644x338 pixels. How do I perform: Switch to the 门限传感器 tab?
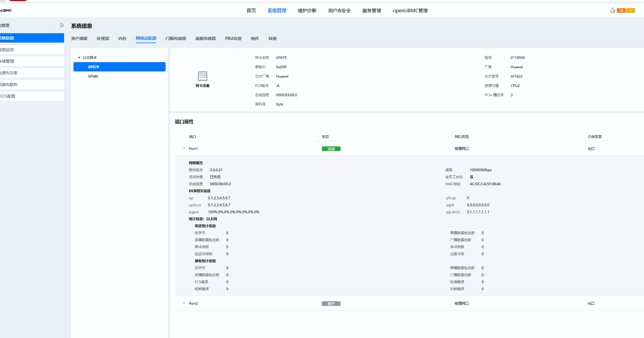click(x=176, y=38)
